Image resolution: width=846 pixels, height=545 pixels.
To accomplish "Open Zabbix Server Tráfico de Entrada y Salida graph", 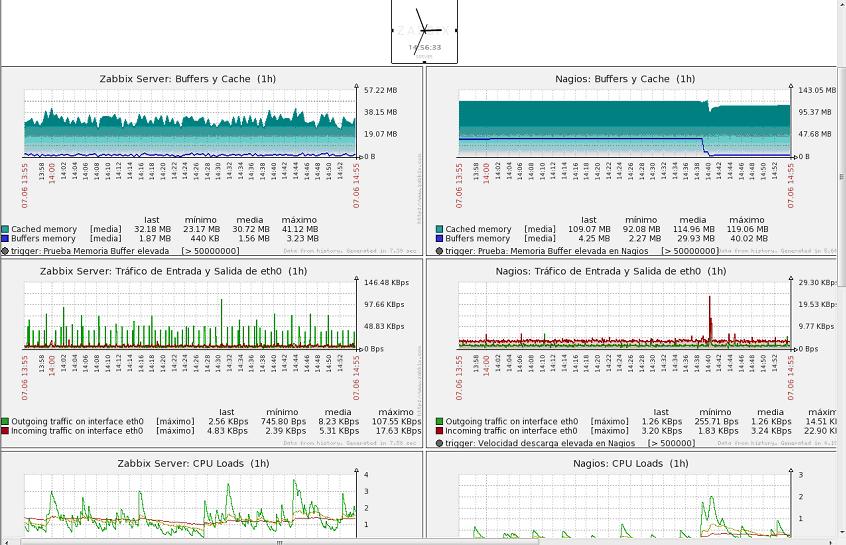I will pos(189,315).
